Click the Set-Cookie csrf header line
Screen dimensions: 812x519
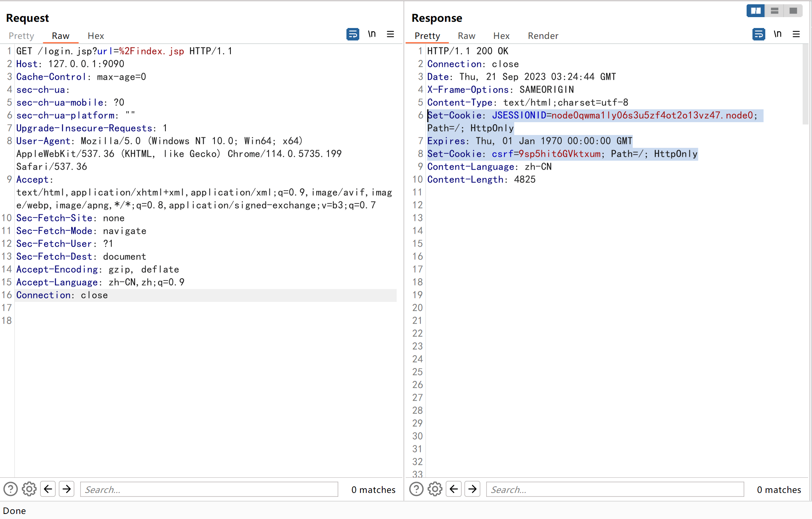(562, 154)
